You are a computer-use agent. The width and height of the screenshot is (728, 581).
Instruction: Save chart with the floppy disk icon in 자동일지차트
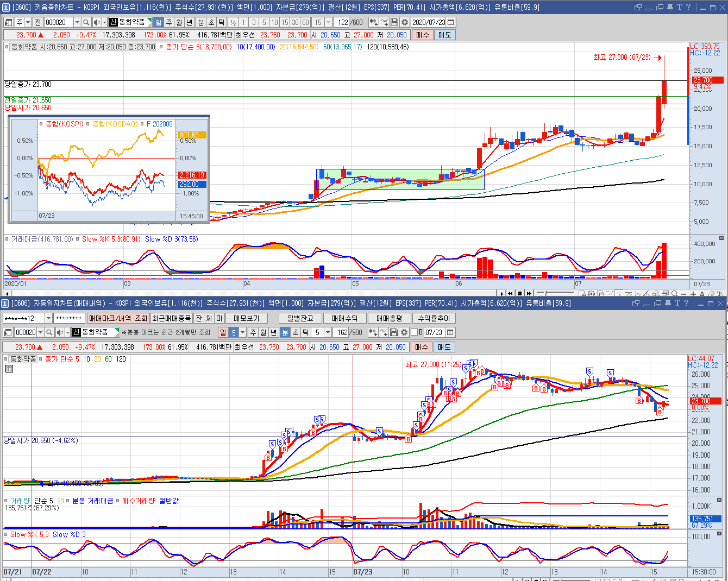(x=394, y=332)
